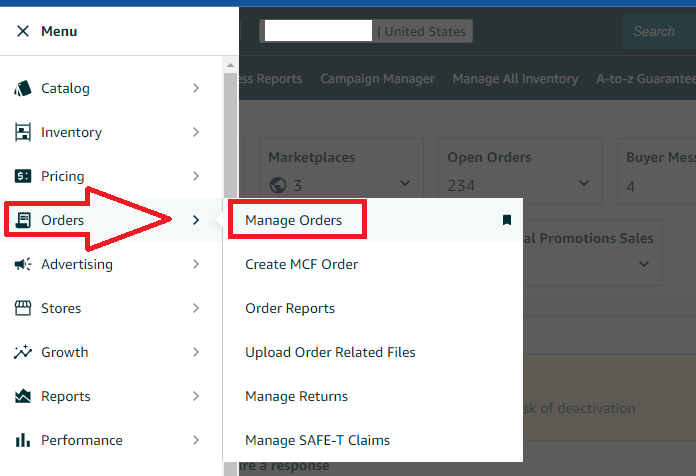The height and width of the screenshot is (476, 696).
Task: Open Manage All Inventory link
Action: click(515, 79)
